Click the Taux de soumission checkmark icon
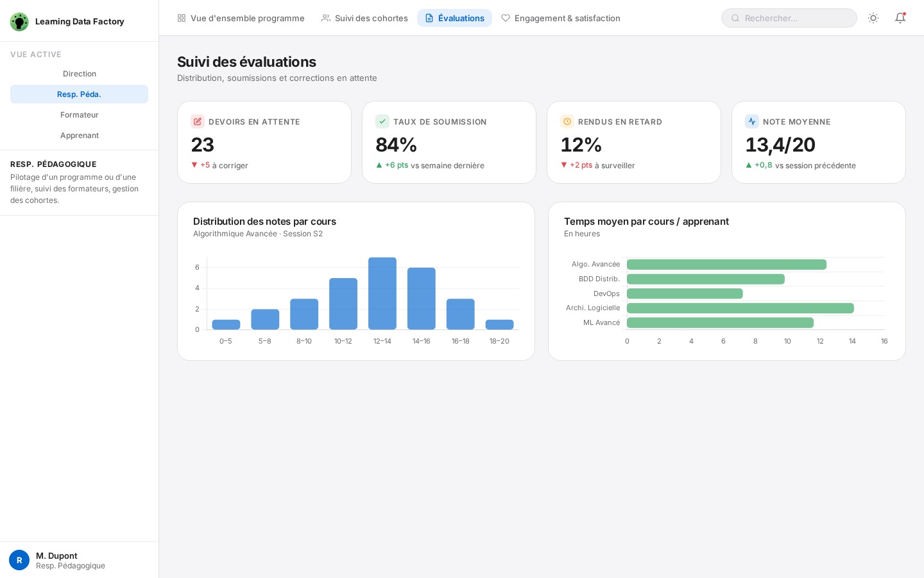The width and height of the screenshot is (924, 578). 382,121
